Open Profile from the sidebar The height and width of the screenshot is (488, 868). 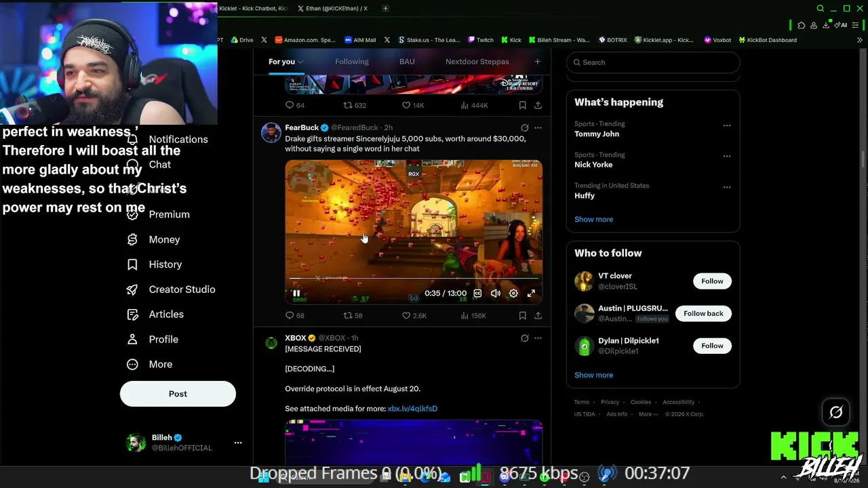153,340
